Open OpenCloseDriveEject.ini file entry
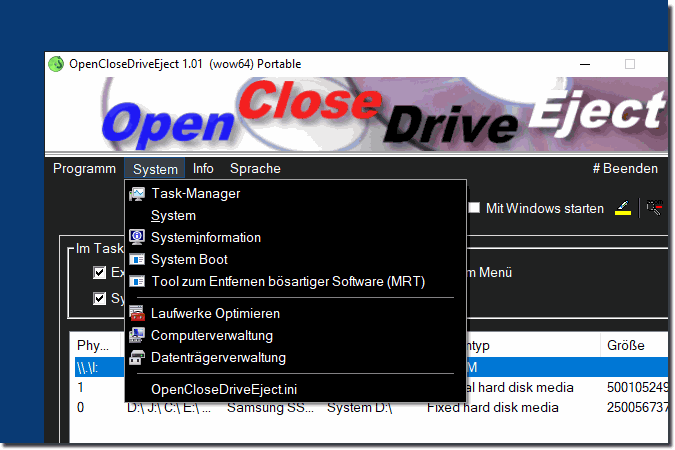 [295, 389]
